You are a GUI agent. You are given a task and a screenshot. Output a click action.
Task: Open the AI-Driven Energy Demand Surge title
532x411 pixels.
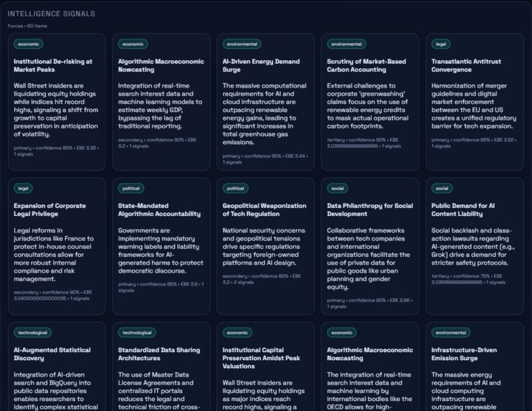261,65
